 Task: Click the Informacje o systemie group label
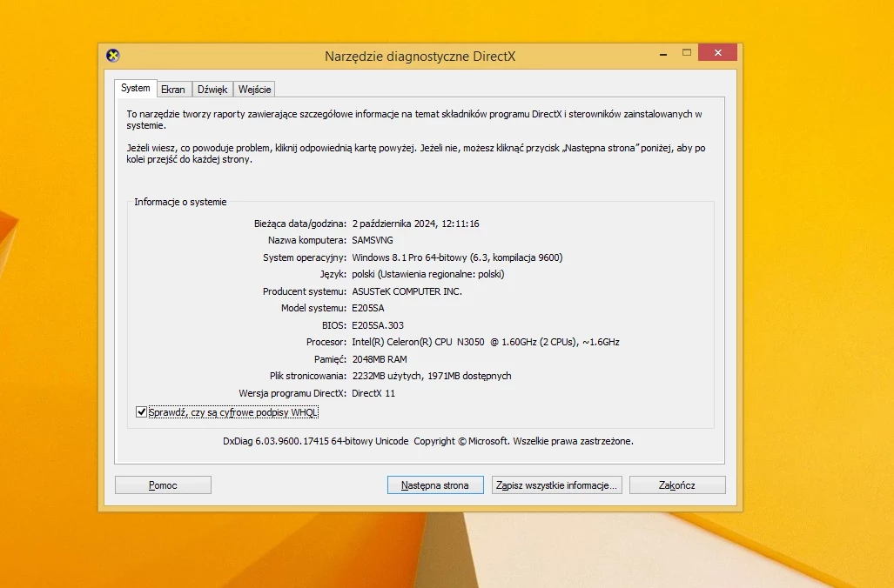(180, 202)
